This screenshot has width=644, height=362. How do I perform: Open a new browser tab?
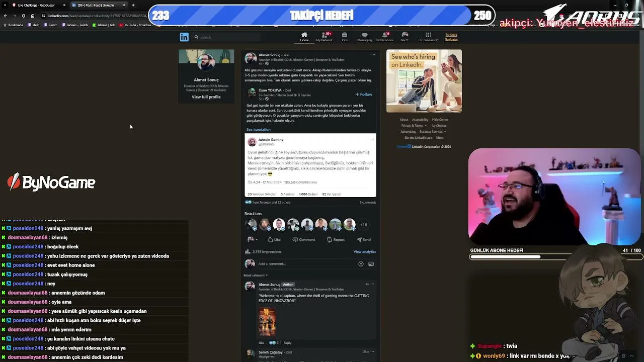point(133,5)
